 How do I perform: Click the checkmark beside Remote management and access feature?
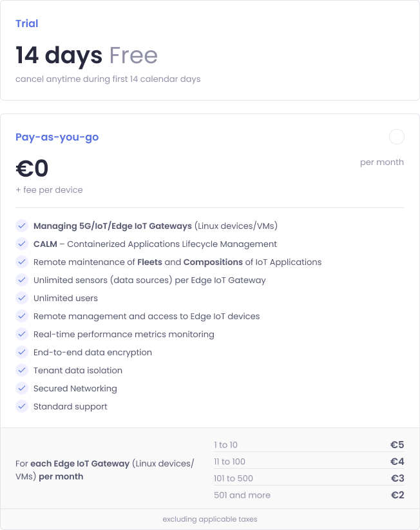21,316
